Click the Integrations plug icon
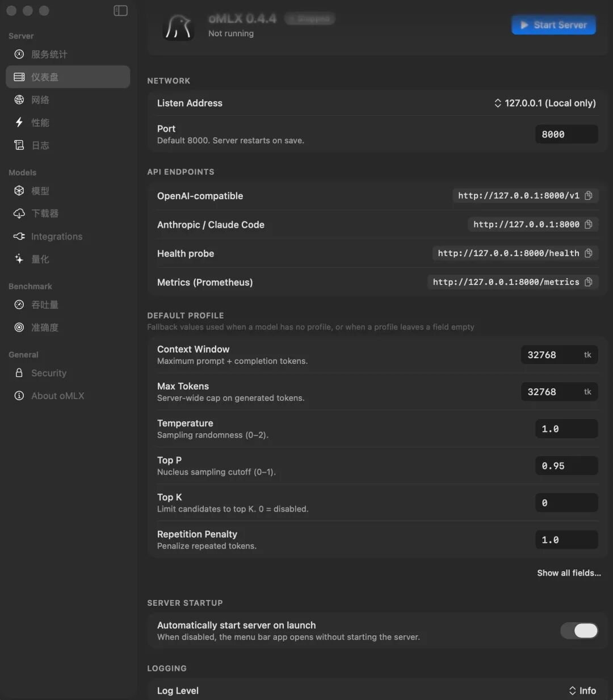 tap(19, 236)
